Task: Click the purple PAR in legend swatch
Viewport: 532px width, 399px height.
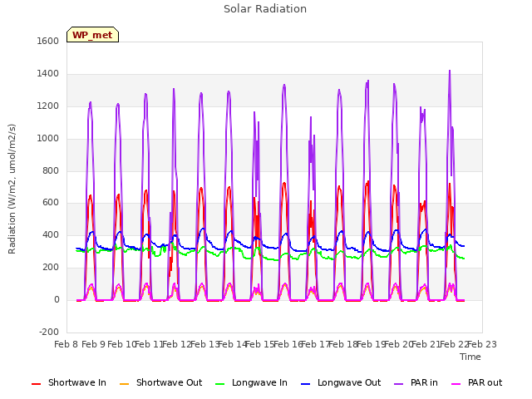Action: tap(399, 384)
